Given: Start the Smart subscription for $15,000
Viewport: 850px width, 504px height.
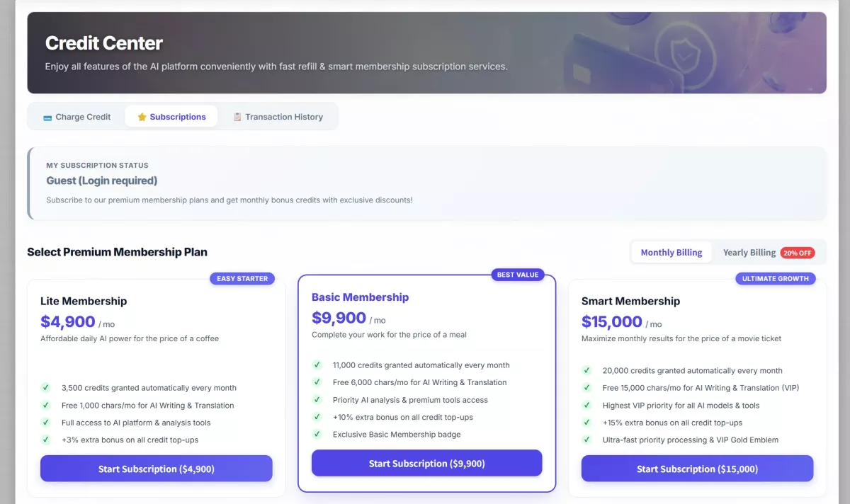Looking at the screenshot, I should [x=698, y=469].
